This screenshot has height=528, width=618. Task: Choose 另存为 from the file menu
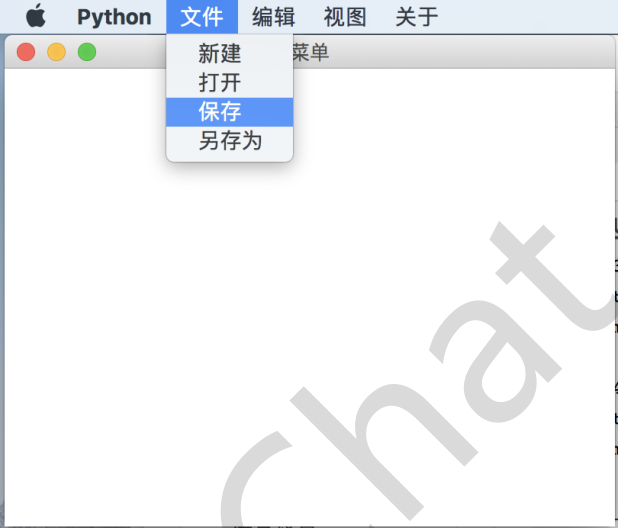click(x=229, y=141)
